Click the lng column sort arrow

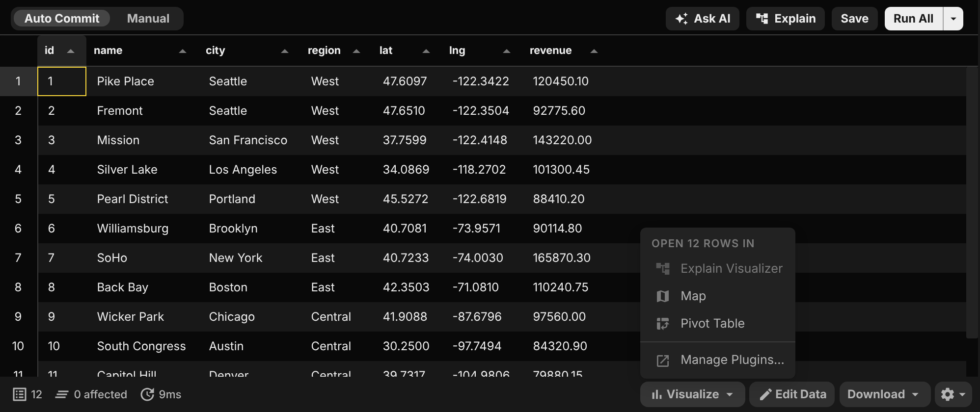(507, 51)
